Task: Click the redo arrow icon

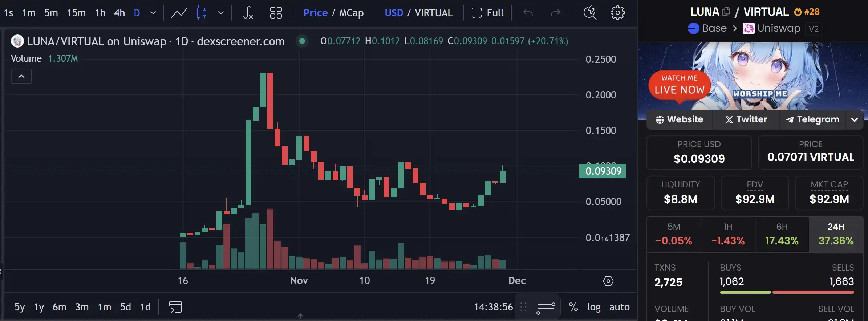Action: 555,13
